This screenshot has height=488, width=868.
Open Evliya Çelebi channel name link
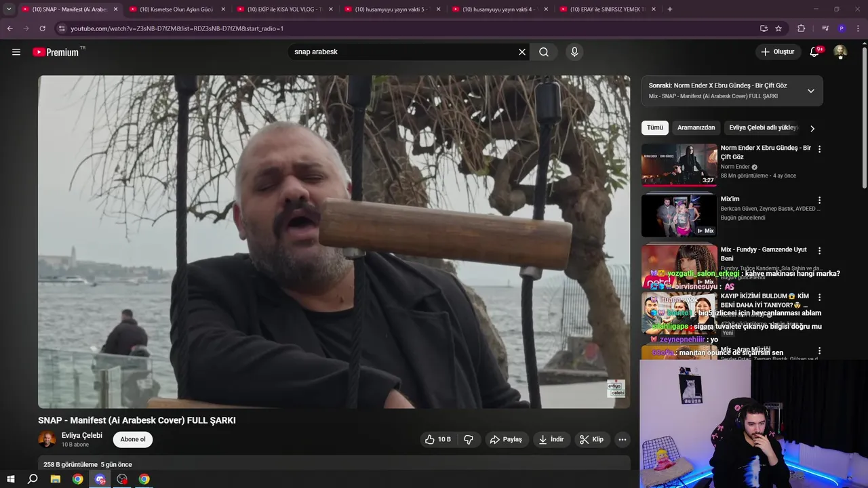coord(82,435)
